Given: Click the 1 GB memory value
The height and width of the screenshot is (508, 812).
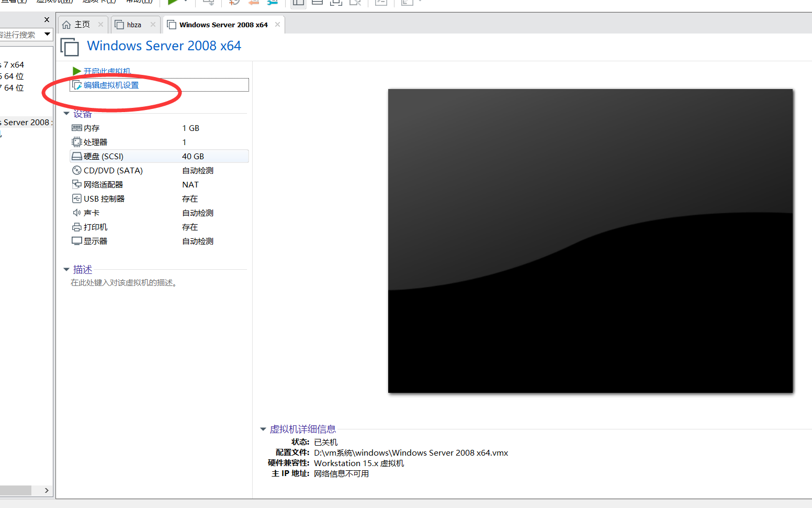Looking at the screenshot, I should point(190,128).
